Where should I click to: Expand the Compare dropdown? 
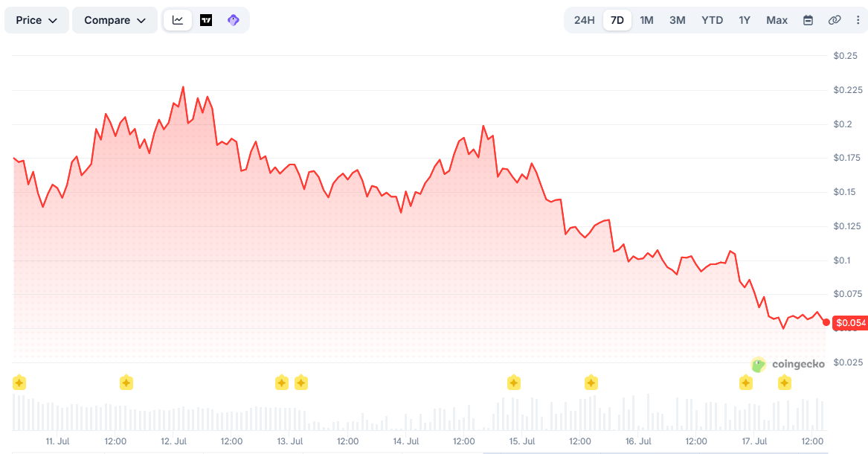click(x=115, y=21)
